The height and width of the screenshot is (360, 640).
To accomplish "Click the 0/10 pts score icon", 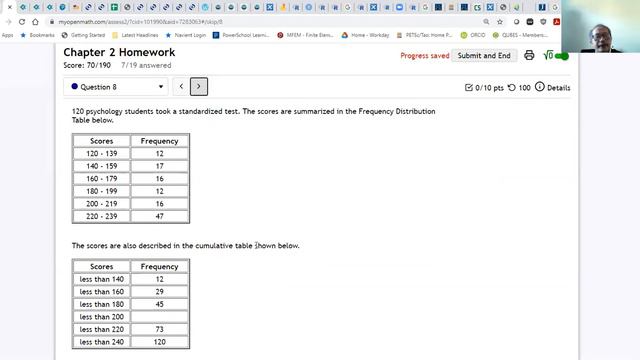I will (x=469, y=87).
